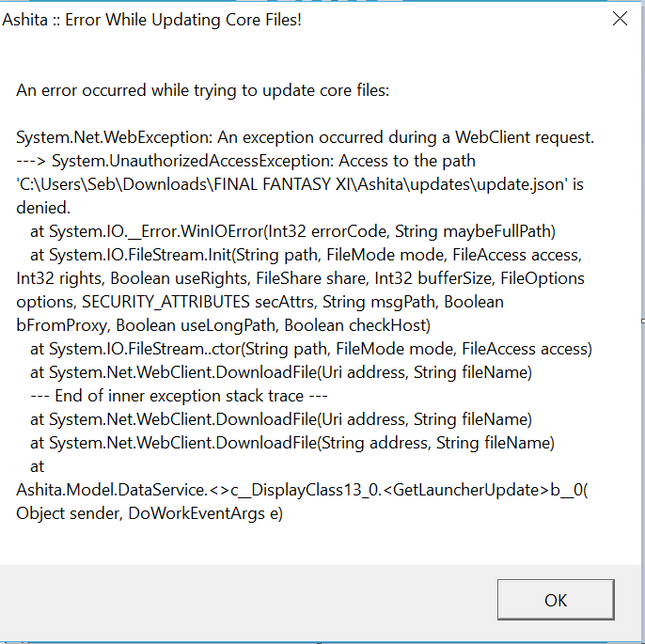This screenshot has height=644, width=645.
Task: Click the SECURITY_ATTRIBUTES secAttrs text line
Action: click(260, 302)
